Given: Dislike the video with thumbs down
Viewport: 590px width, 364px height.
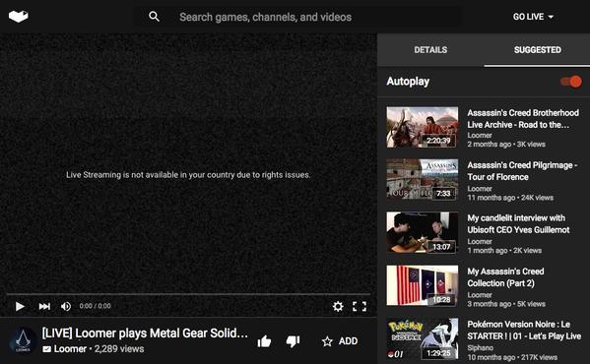Looking at the screenshot, I should pos(293,341).
